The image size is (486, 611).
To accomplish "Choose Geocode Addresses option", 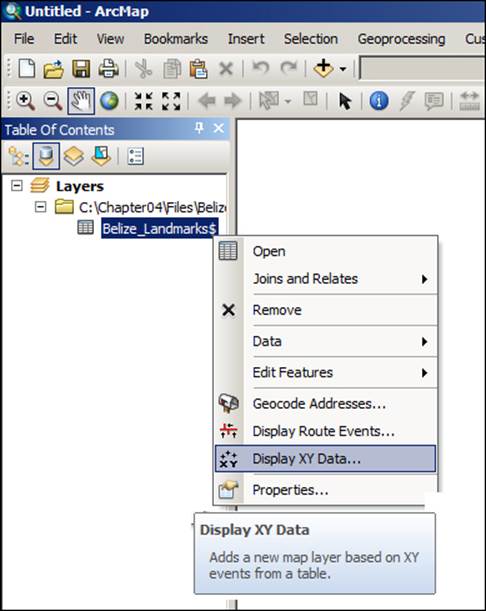I will 325,404.
